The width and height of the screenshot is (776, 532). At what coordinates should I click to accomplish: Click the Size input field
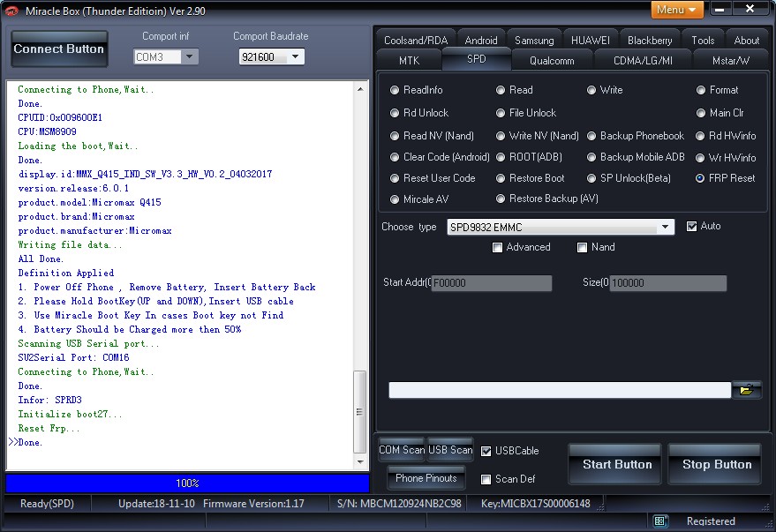tap(668, 283)
